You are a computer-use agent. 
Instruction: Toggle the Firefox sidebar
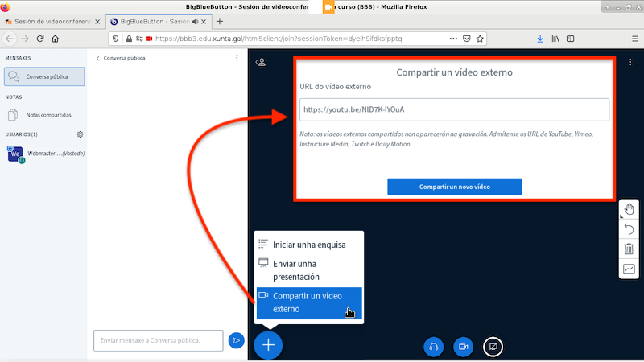[571, 39]
